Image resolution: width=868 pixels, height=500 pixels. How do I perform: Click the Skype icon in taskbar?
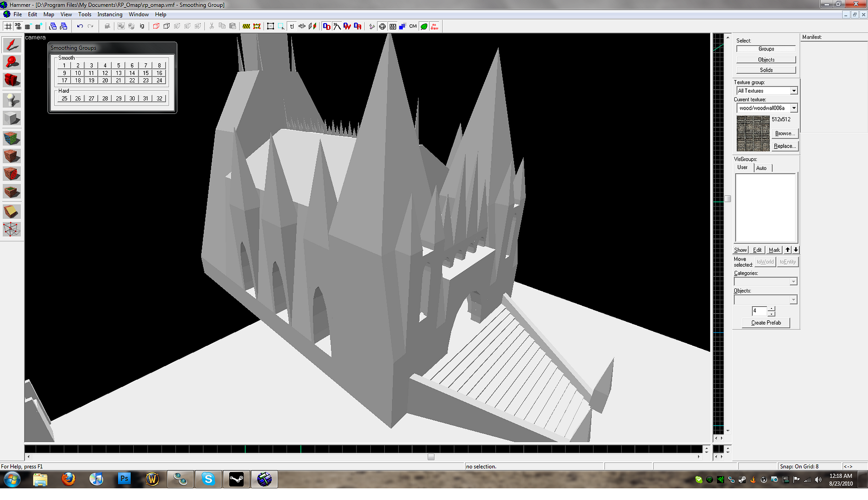tap(208, 479)
